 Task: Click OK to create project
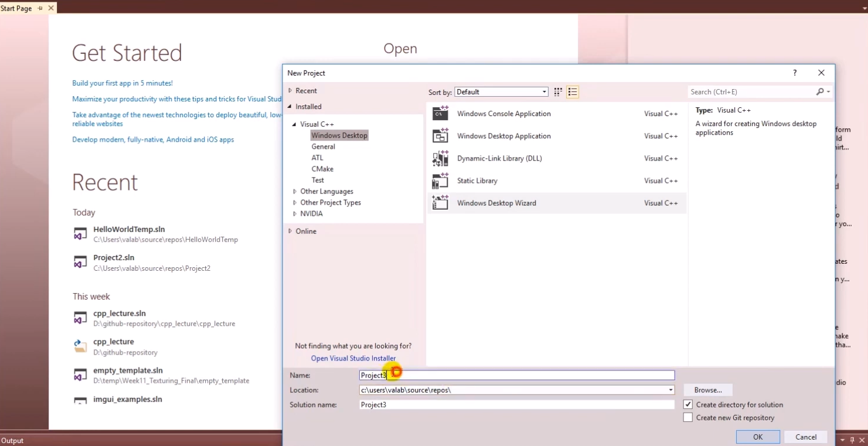758,437
